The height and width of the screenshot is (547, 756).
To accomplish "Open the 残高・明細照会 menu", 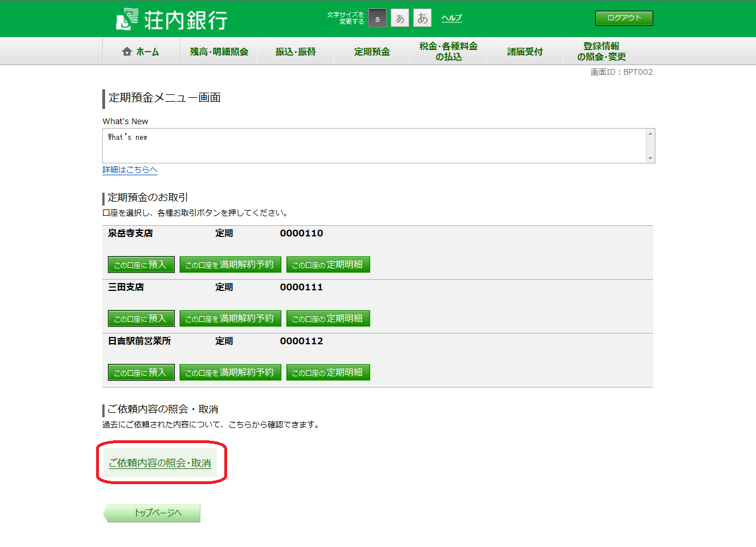I will point(219,52).
